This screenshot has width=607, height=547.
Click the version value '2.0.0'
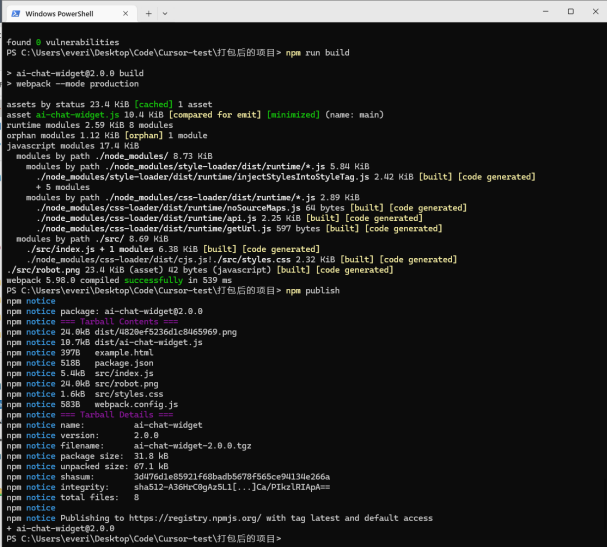[x=146, y=435]
